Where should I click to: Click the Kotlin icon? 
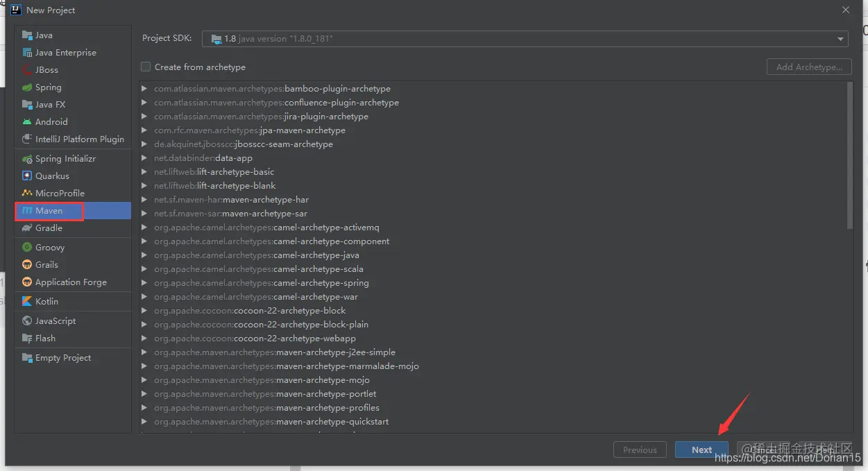27,302
